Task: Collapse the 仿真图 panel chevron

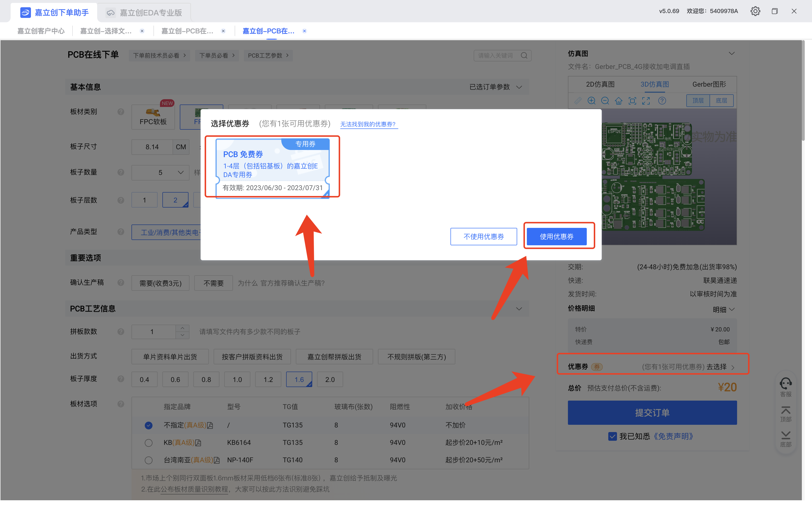Action: [732, 53]
